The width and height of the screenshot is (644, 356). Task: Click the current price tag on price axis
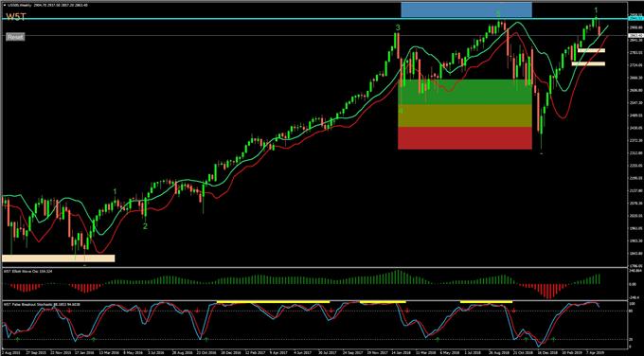point(635,36)
